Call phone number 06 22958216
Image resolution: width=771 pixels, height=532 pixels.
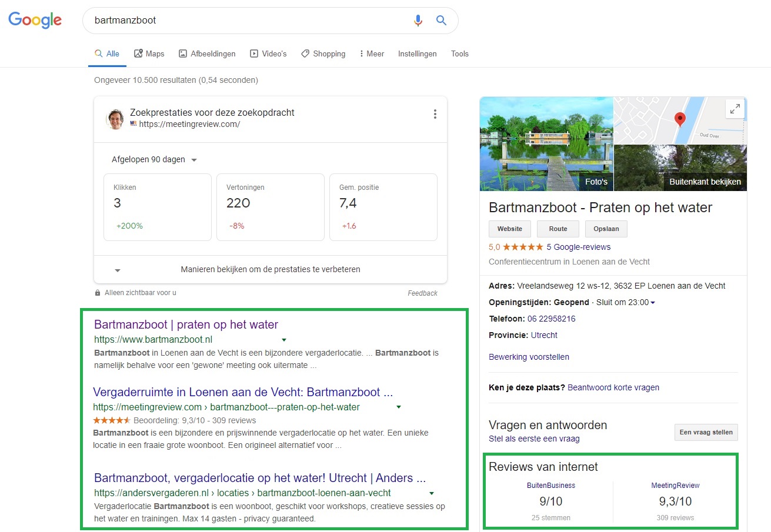pyautogui.click(x=552, y=319)
